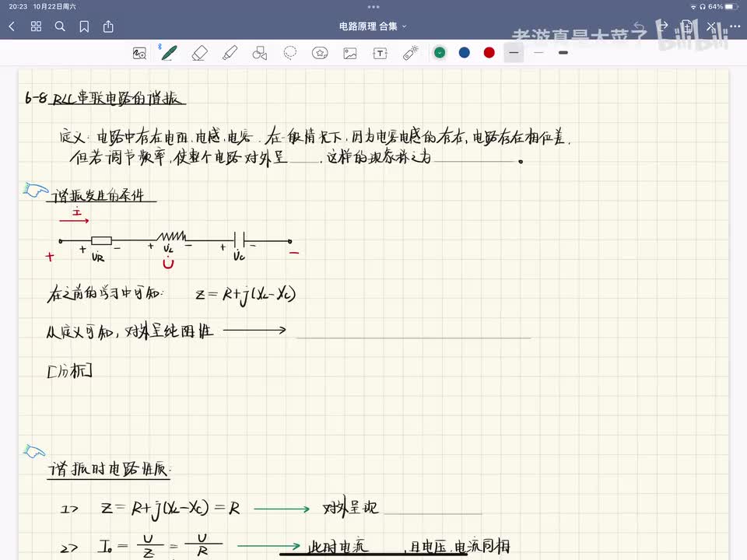
Task: Tap the Wi-Fi status icon
Action: click(693, 7)
